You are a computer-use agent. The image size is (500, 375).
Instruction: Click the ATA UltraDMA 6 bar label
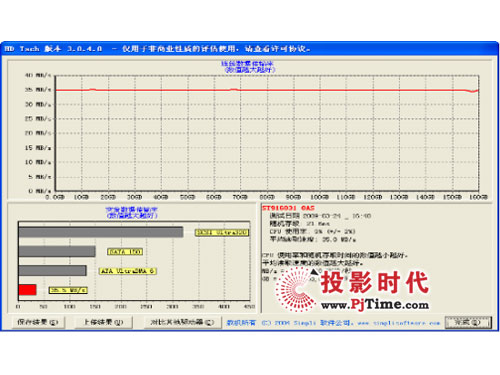tap(128, 271)
